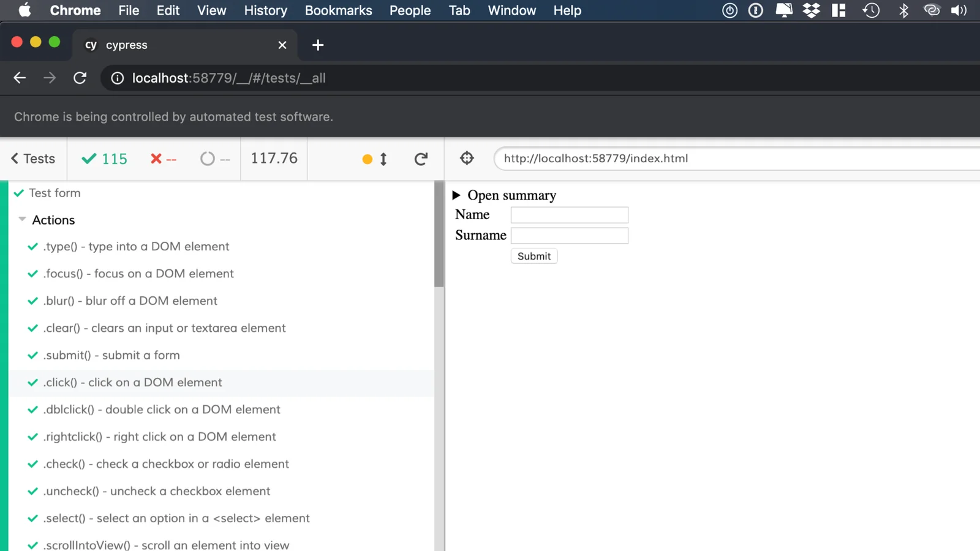The height and width of the screenshot is (551, 980).
Task: Select the .click() test entry
Action: 132,383
